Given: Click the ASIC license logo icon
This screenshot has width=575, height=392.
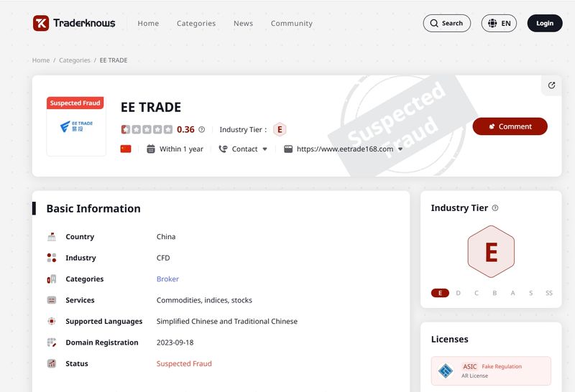Looking at the screenshot, I should coord(446,370).
